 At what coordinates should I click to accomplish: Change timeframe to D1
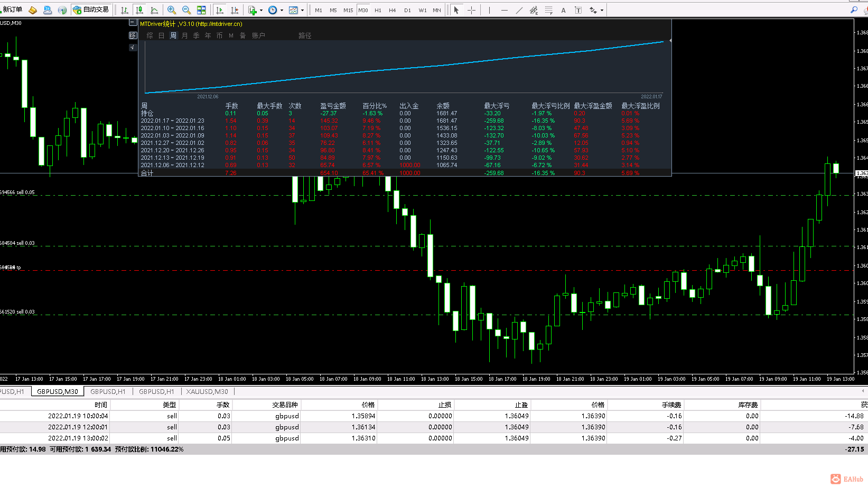407,10
